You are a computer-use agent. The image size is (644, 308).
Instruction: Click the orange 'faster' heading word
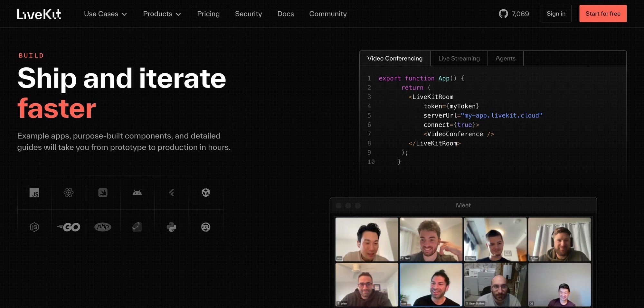click(x=57, y=108)
